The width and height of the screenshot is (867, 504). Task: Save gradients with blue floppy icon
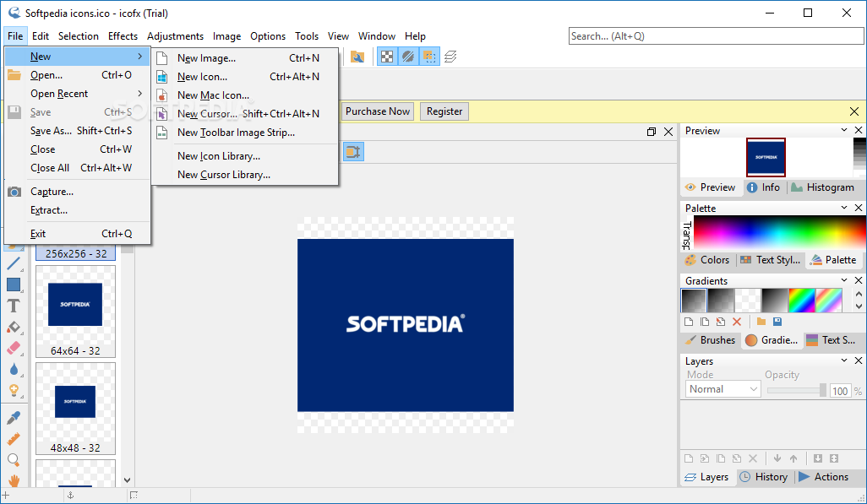tap(777, 322)
